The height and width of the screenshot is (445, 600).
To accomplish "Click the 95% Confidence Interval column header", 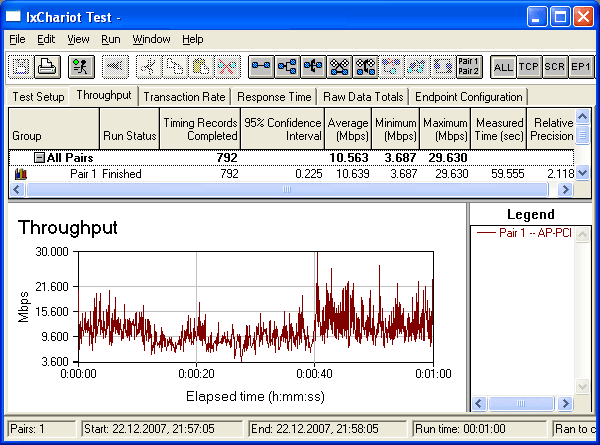I will click(x=282, y=129).
